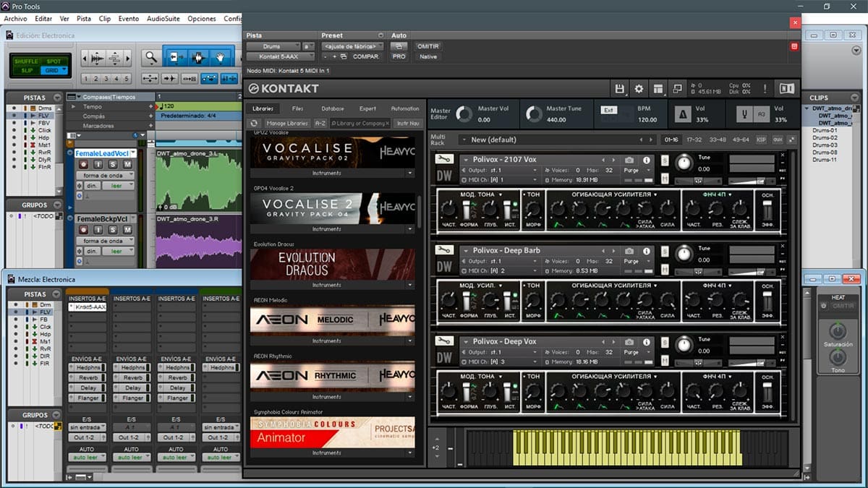Switch to Kontakt Automation tab
Screen dimensions: 868x488
405,108
